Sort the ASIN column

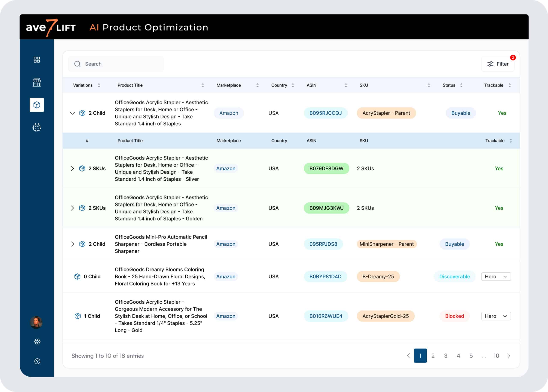[346, 85]
